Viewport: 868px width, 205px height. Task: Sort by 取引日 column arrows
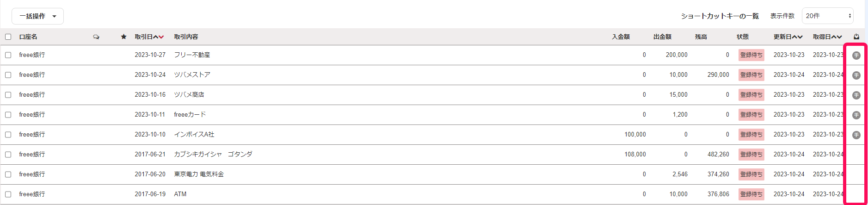point(158,37)
